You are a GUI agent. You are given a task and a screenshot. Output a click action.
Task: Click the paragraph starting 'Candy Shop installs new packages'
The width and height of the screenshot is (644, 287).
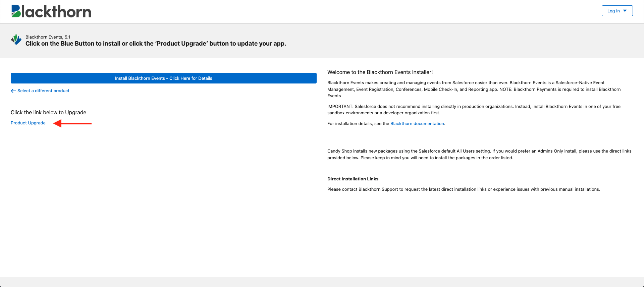(479, 155)
